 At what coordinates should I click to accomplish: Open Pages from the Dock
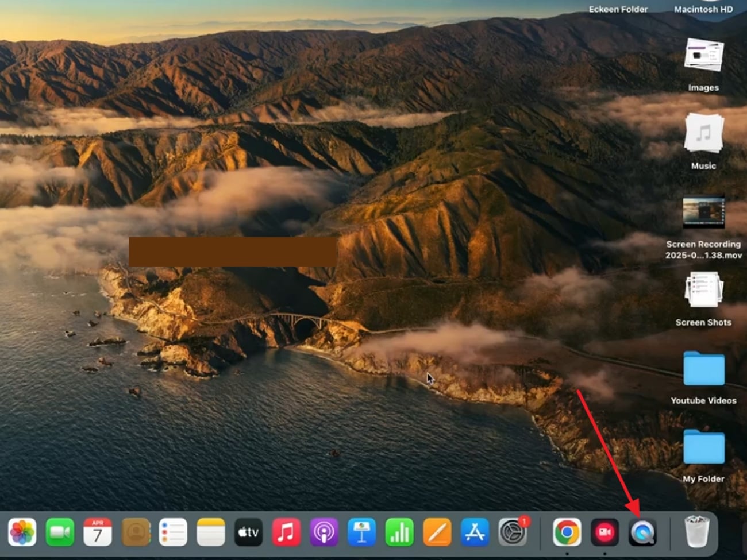[437, 532]
